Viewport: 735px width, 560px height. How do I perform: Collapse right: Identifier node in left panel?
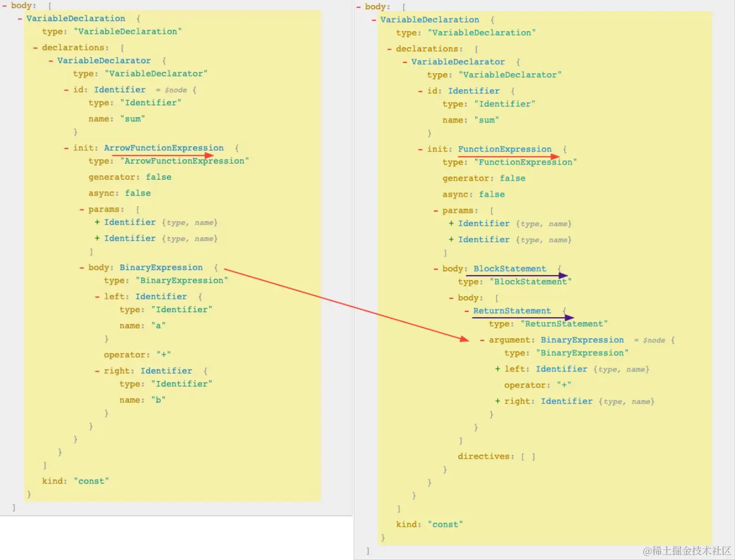point(98,371)
